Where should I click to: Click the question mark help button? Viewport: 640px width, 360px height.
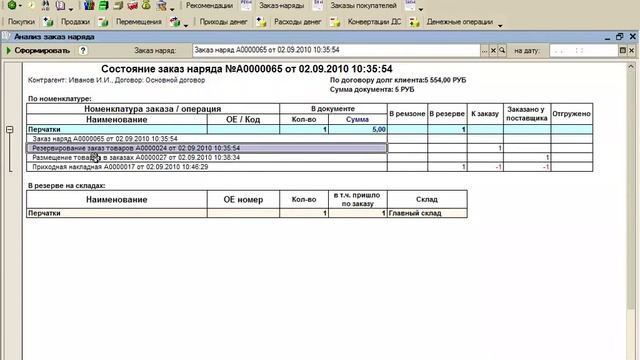coord(83,51)
